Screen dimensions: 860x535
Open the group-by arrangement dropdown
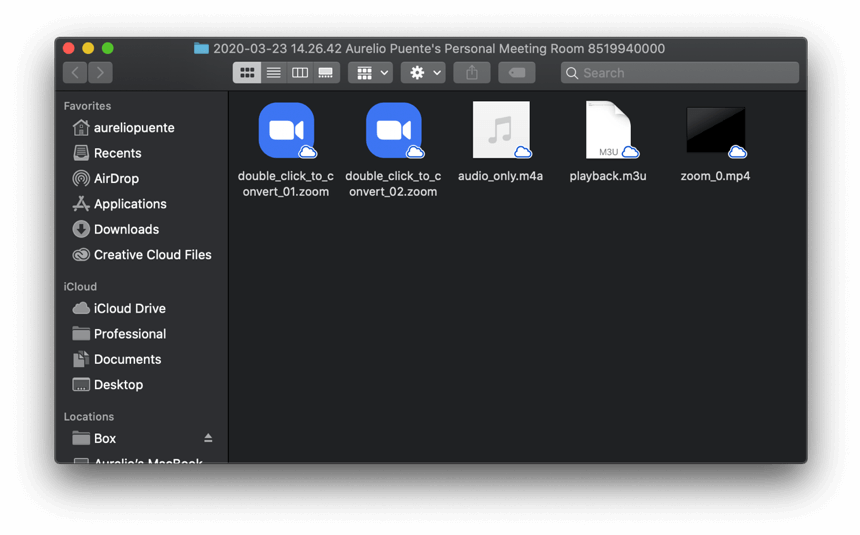(370, 72)
